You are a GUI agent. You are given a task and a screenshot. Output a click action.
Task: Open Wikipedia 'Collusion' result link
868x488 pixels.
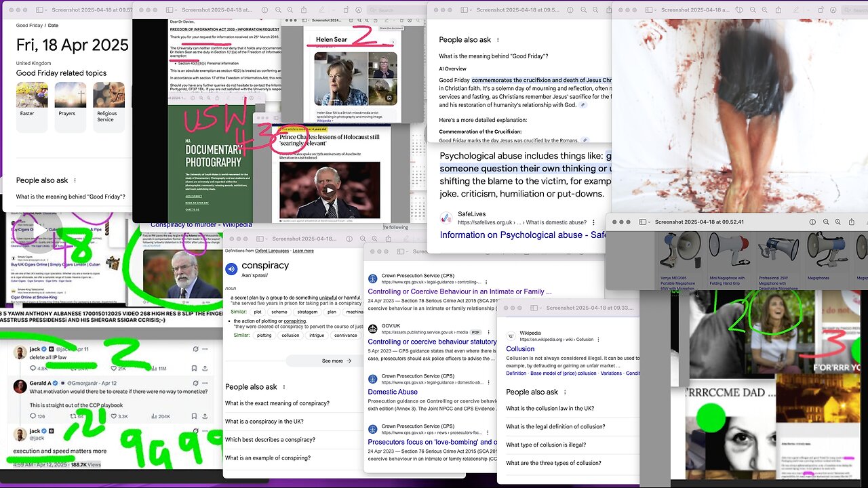(x=520, y=349)
